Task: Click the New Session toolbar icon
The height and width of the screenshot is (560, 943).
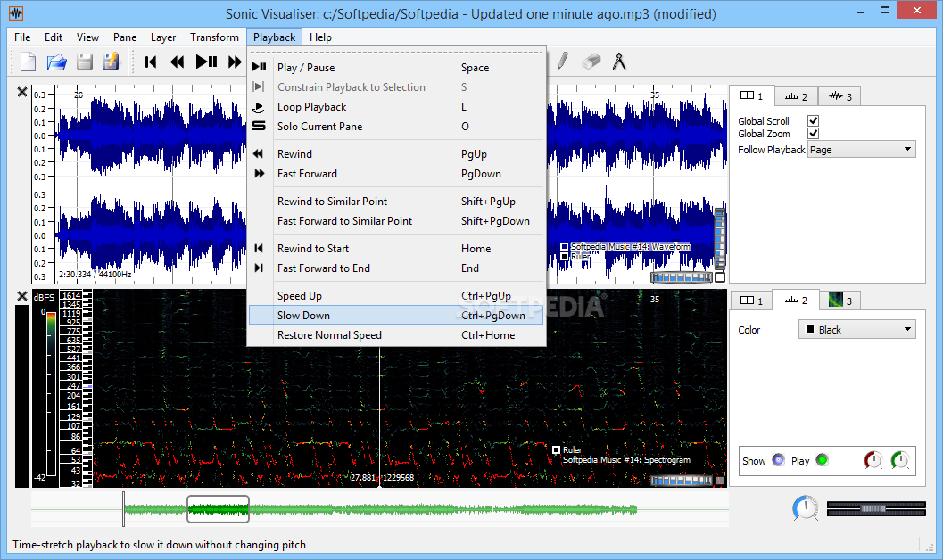Action: click(x=28, y=62)
